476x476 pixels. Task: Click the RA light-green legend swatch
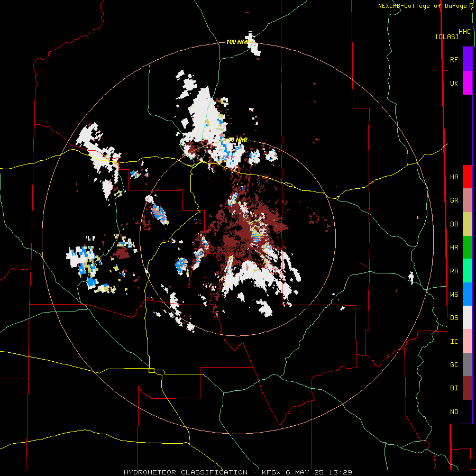[467, 271]
